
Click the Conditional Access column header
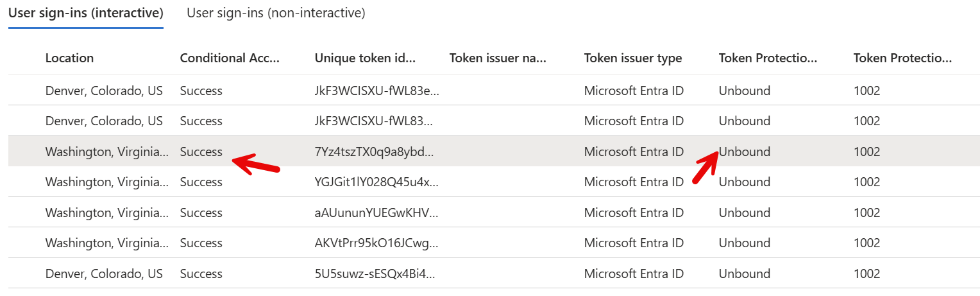click(x=230, y=58)
